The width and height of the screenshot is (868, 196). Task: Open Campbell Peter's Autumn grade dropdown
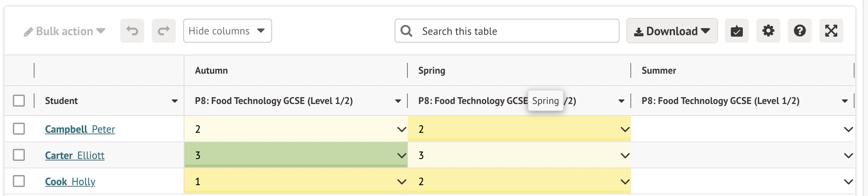point(401,129)
